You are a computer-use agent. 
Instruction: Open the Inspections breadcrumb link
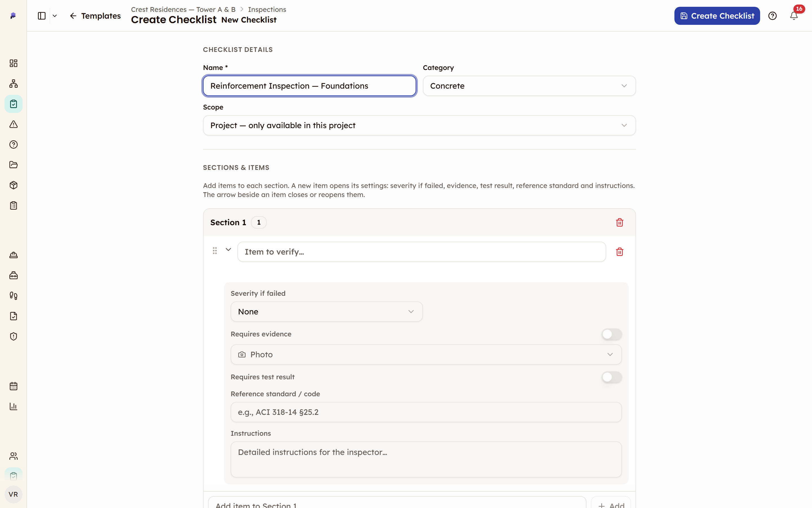click(267, 9)
